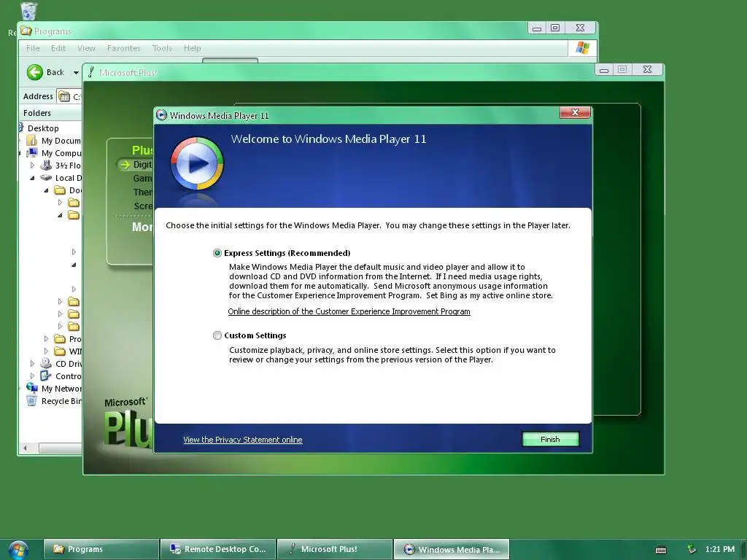This screenshot has width=747, height=560.
Task: Click the 3½ Floppy drive icon
Action: 46,166
